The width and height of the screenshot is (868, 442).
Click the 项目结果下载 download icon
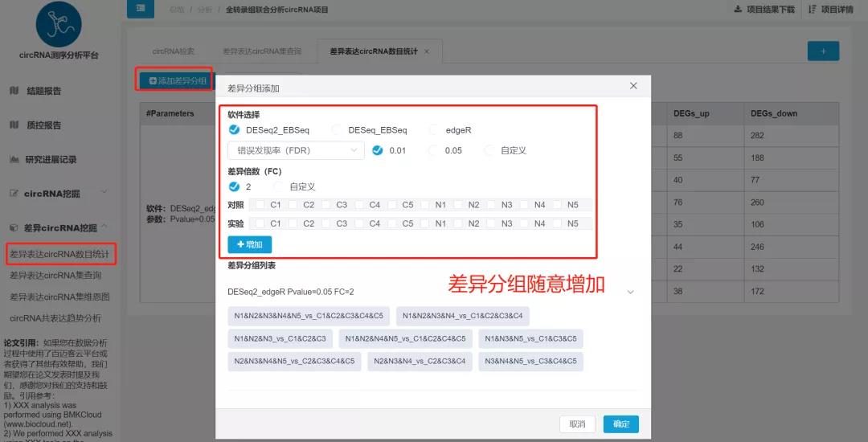[x=738, y=10]
